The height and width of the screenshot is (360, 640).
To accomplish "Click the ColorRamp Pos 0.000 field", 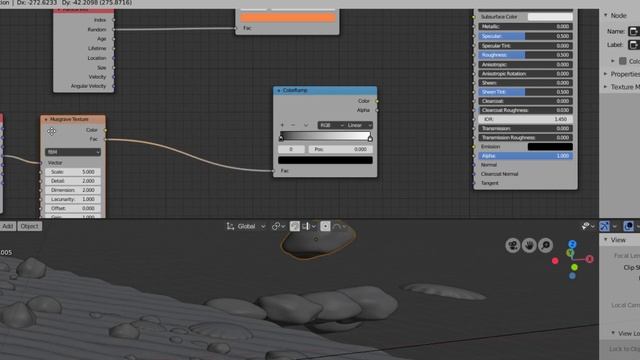I will 340,149.
